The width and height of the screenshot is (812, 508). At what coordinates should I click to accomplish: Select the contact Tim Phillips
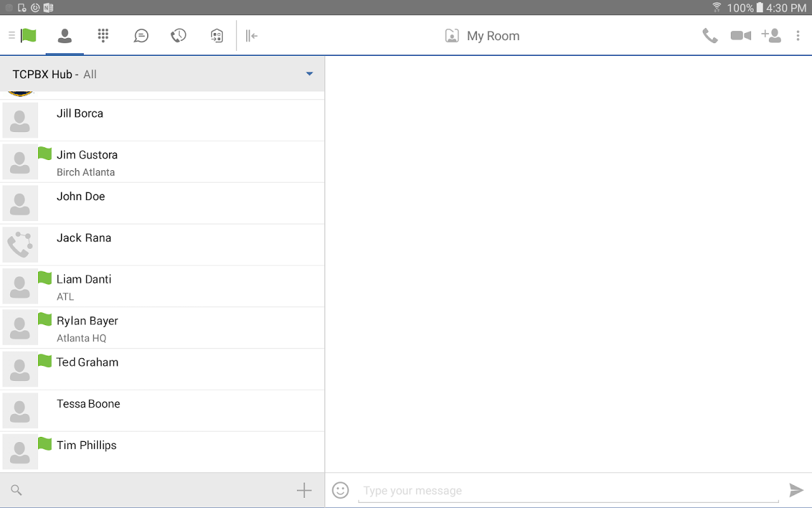[162, 452]
